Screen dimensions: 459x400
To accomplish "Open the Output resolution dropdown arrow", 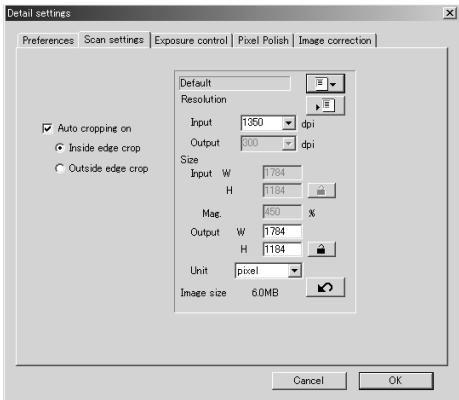I will point(288,144).
